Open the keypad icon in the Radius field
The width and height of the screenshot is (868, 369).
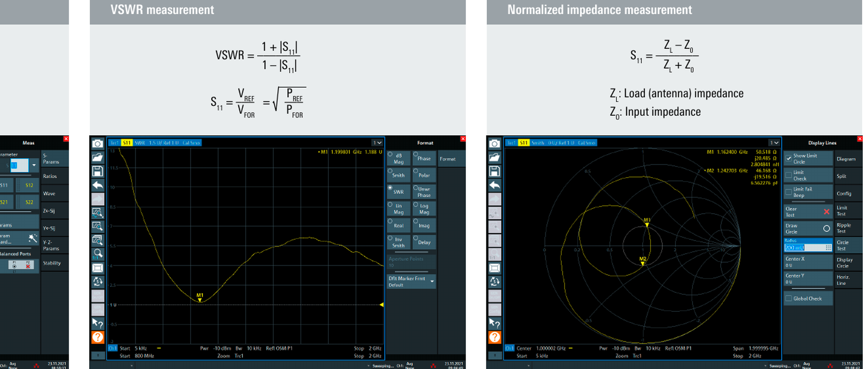pos(828,248)
